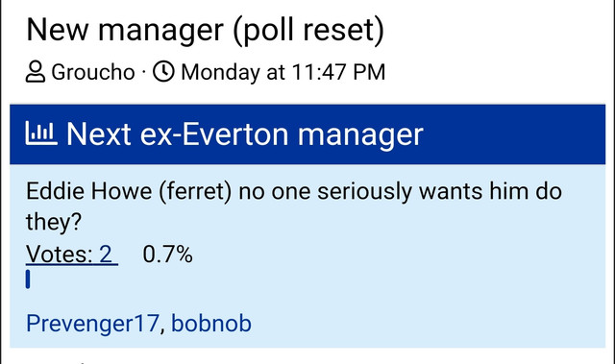Click the number 2 in Votes count
Image resolution: width=615 pixels, height=364 pixels.
coord(106,255)
